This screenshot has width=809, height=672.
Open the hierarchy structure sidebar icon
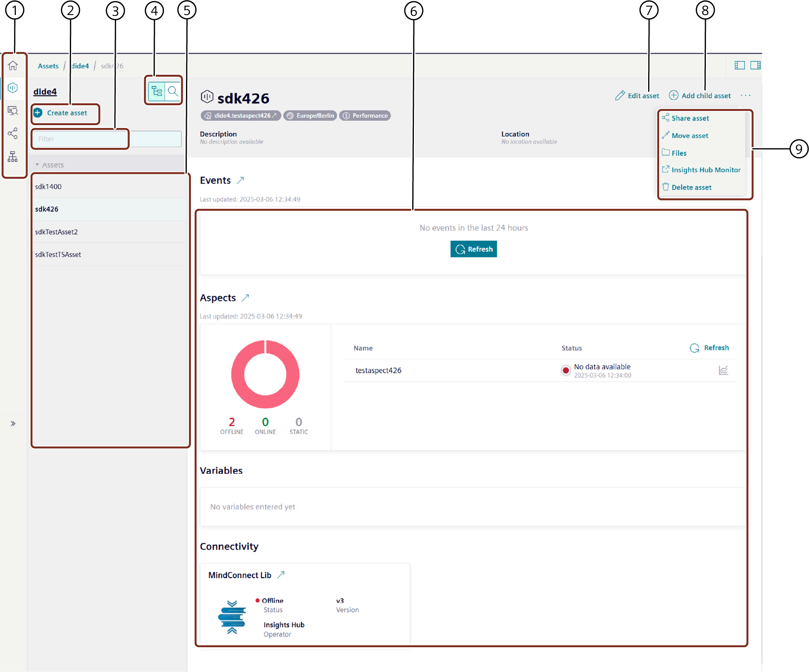pyautogui.click(x=13, y=156)
